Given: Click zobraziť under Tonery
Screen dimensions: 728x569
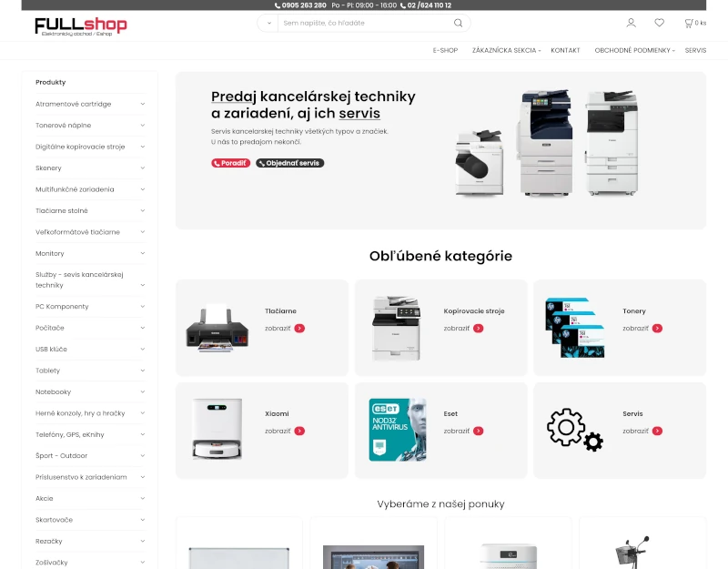Looking at the screenshot, I should [635, 329].
